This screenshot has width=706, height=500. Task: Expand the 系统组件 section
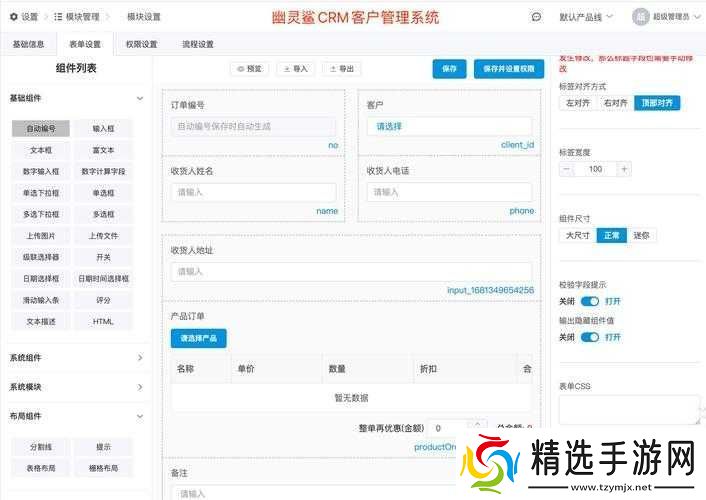click(140, 358)
